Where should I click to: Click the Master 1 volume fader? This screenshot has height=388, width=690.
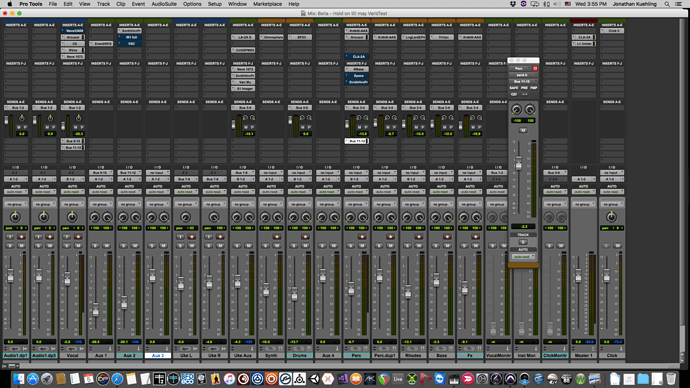578,276
